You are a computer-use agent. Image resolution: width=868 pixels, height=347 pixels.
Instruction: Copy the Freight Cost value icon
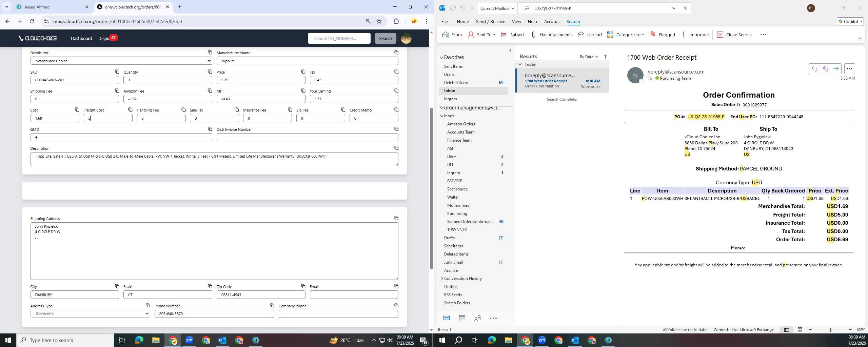coord(130,109)
